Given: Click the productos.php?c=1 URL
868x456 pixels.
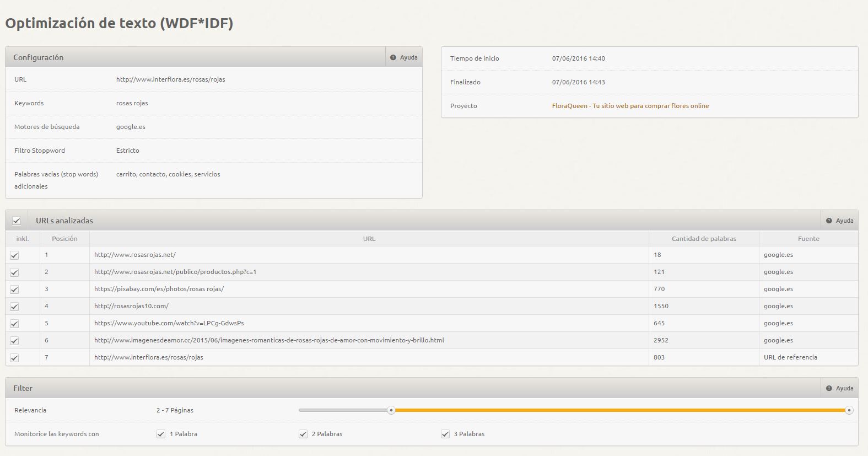Looking at the screenshot, I should [175, 272].
